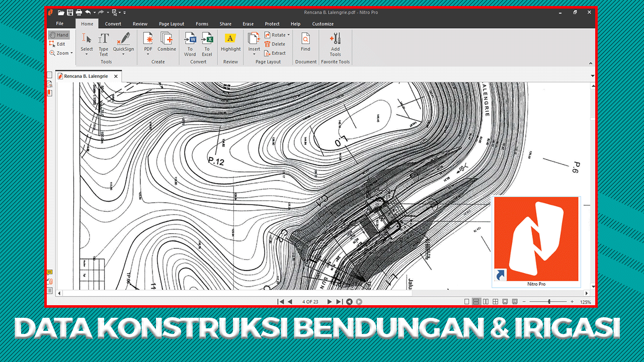Viewport: 644px width, 362px height.
Task: Go to the first page
Action: 281,302
